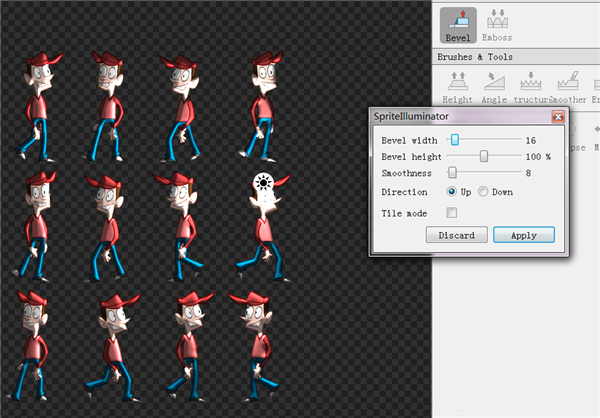The height and width of the screenshot is (418, 600).
Task: Select the Bevel effect icon
Action: coord(456,22)
